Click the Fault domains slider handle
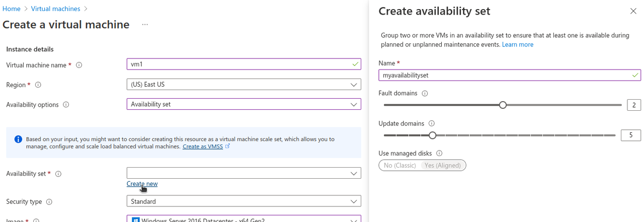Screen dimensions: 644x222 pyautogui.click(x=503, y=105)
